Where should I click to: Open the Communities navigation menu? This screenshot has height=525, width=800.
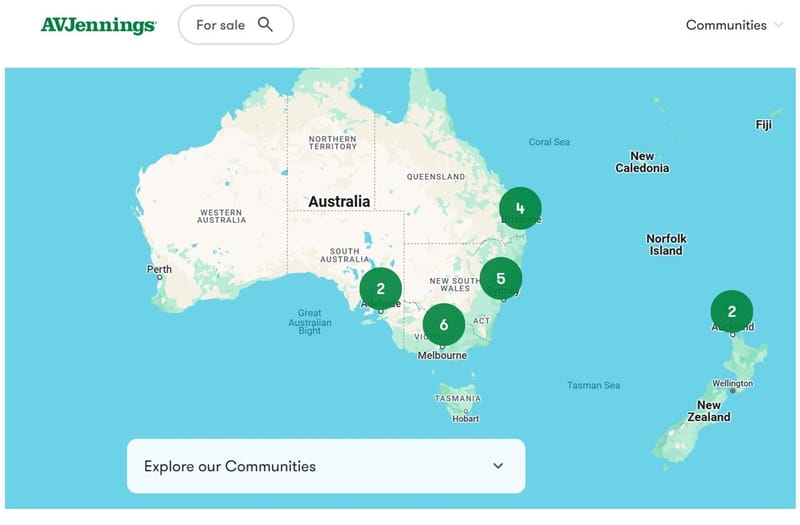click(726, 25)
